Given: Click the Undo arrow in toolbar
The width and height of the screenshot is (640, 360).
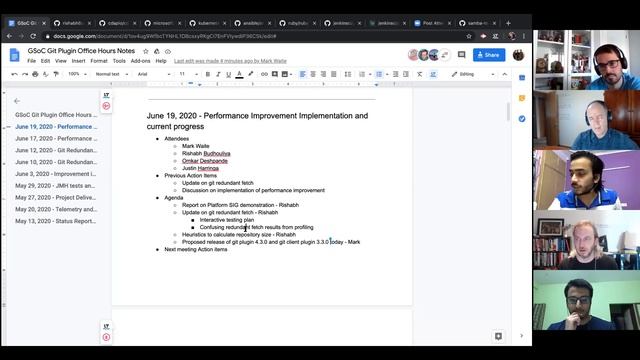Looking at the screenshot, I should [15, 74].
